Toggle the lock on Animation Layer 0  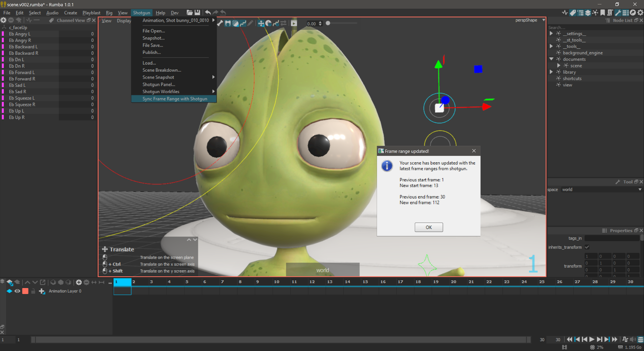click(x=33, y=291)
